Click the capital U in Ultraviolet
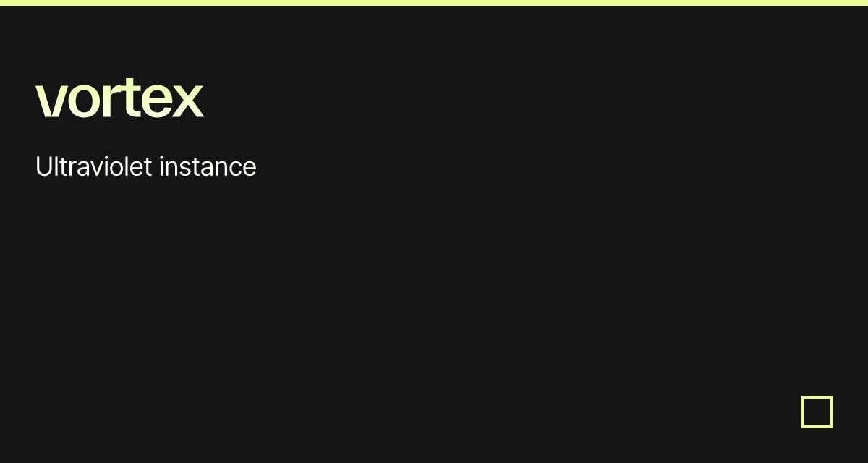 [x=43, y=167]
